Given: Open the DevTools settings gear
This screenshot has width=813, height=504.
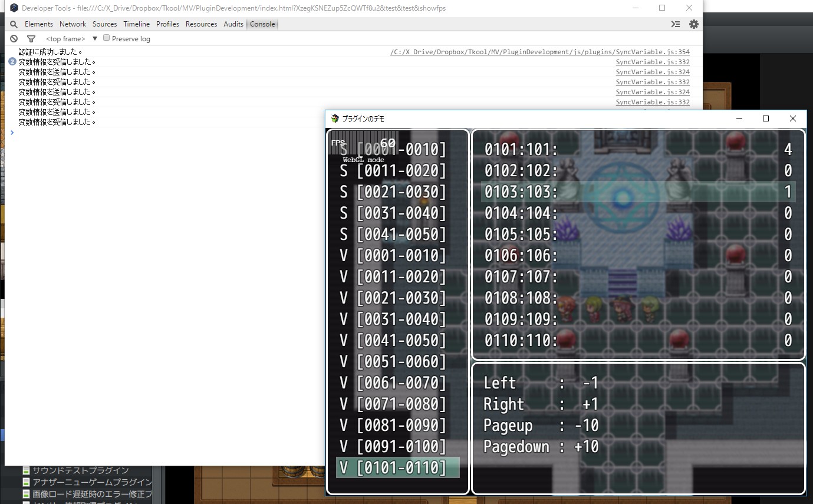Looking at the screenshot, I should pos(694,24).
